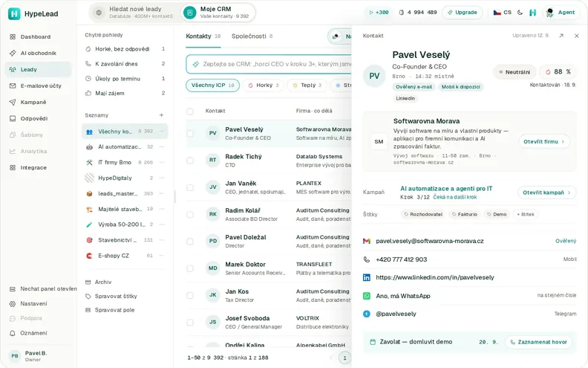Tick checkbox for Marek Doktor row
The image size is (588, 368).
190,268
